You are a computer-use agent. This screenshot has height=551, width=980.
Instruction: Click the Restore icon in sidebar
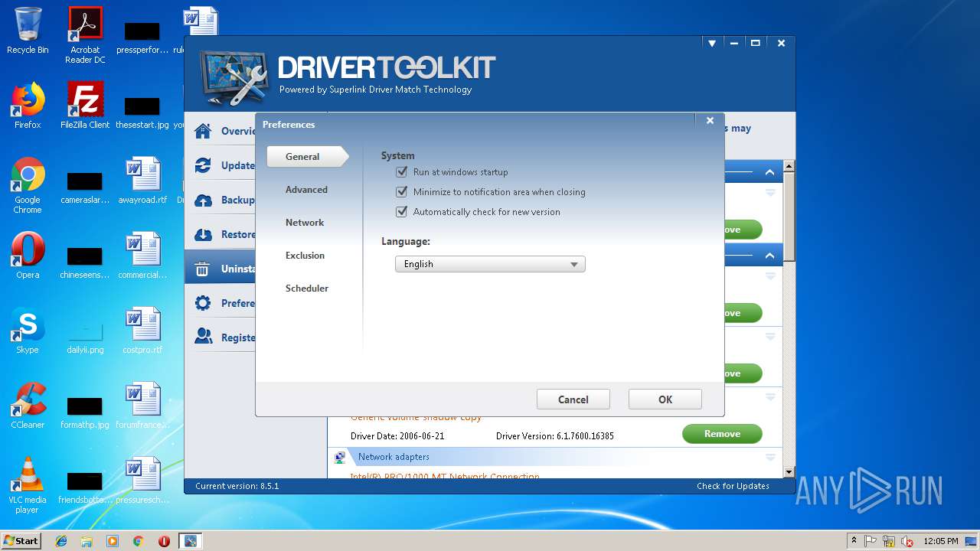[203, 234]
